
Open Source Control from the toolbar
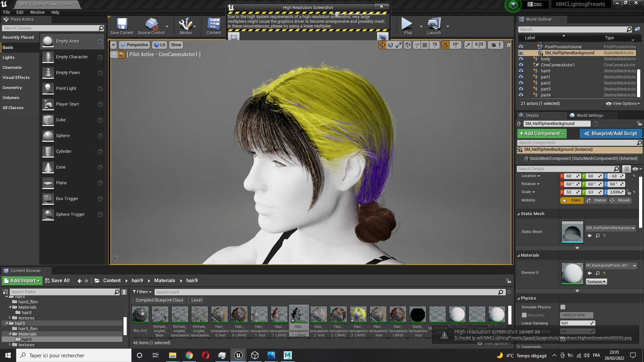151,26
